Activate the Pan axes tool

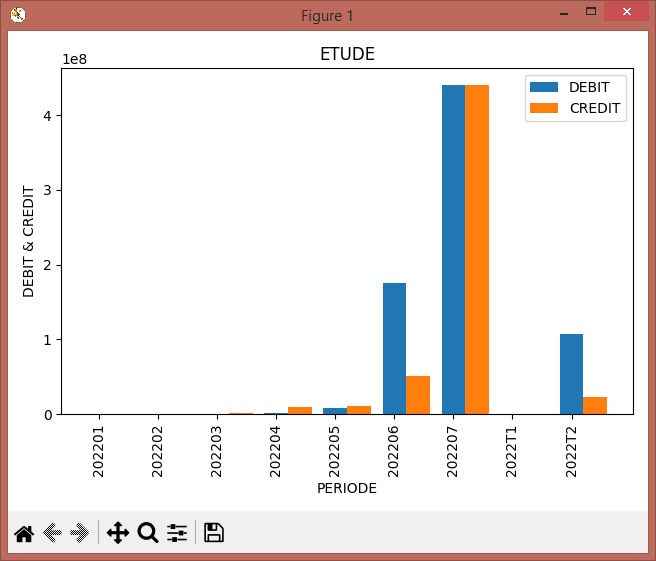pos(118,533)
